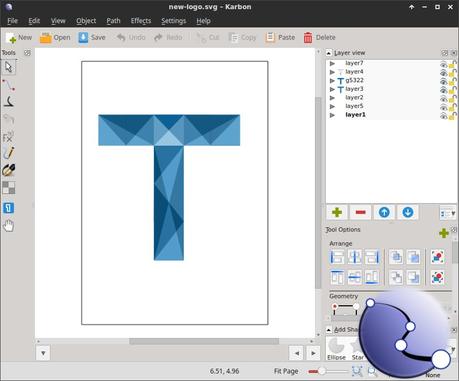Toggle visibility of layer2

(x=443, y=99)
